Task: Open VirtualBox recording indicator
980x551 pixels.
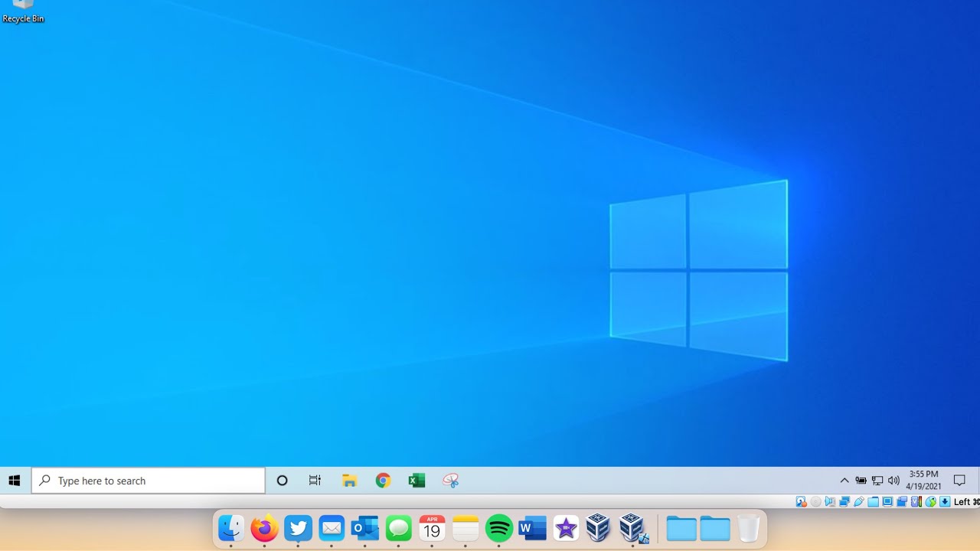Action: [x=902, y=502]
